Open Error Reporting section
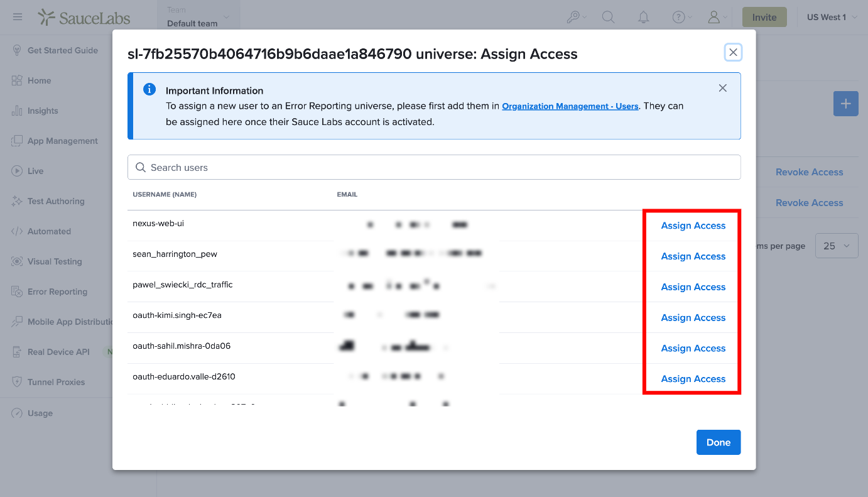This screenshot has height=497, width=868. coord(57,292)
